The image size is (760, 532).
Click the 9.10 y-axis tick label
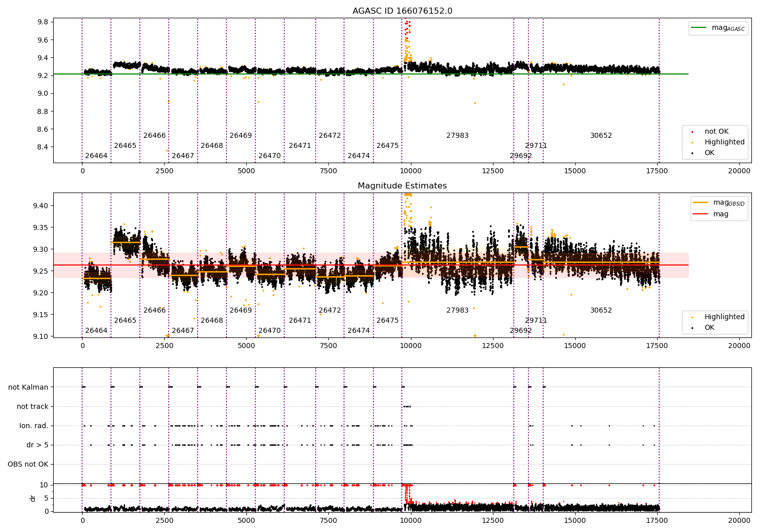coord(41,337)
